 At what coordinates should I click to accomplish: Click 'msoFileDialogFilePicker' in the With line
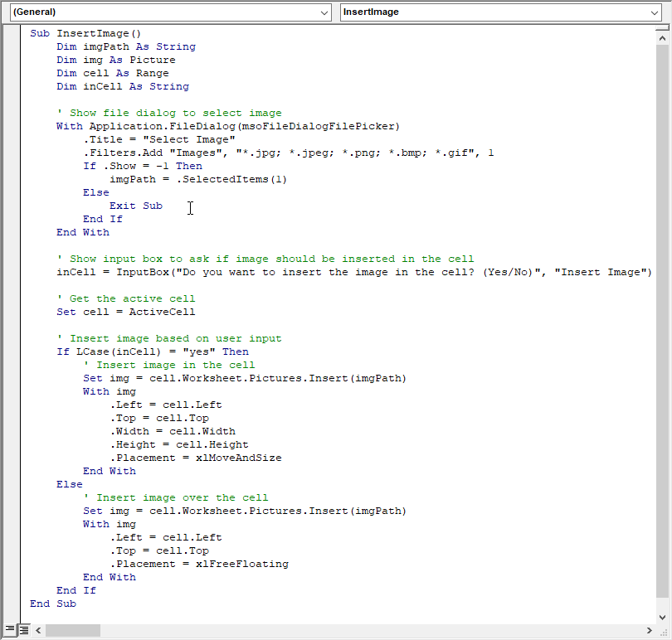tap(318, 126)
